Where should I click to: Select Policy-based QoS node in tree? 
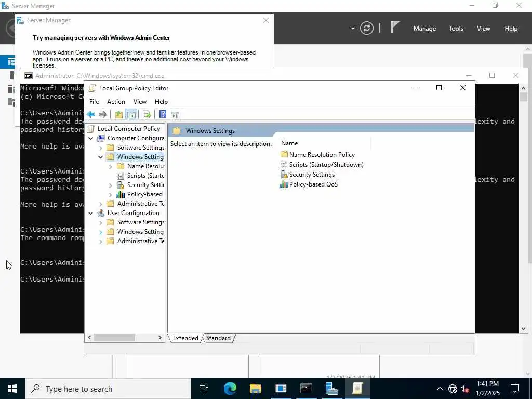pyautogui.click(x=144, y=194)
